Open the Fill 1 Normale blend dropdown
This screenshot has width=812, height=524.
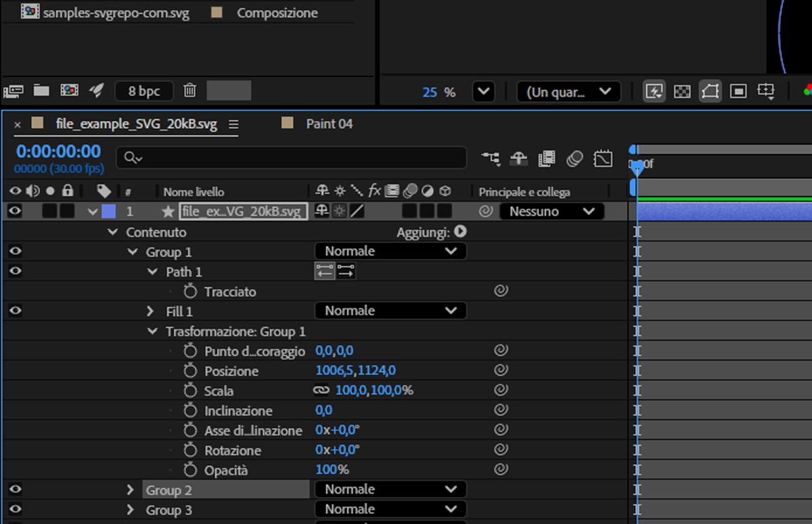pyautogui.click(x=390, y=311)
